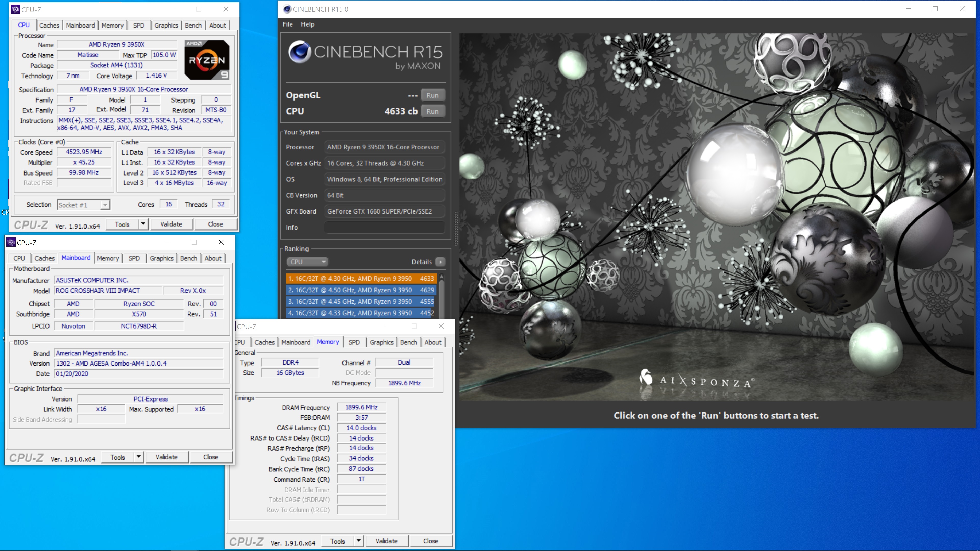Click Validate in Mainboard CPU-Z window
The image size is (980, 551).
click(x=167, y=457)
